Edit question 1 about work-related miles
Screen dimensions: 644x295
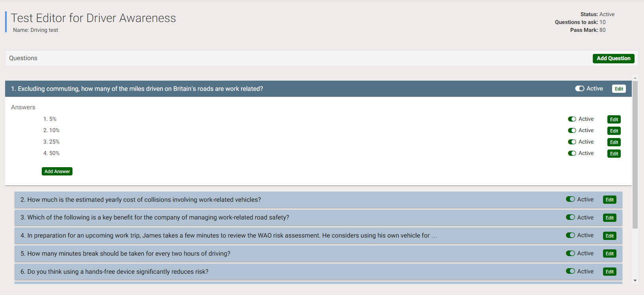[619, 89]
